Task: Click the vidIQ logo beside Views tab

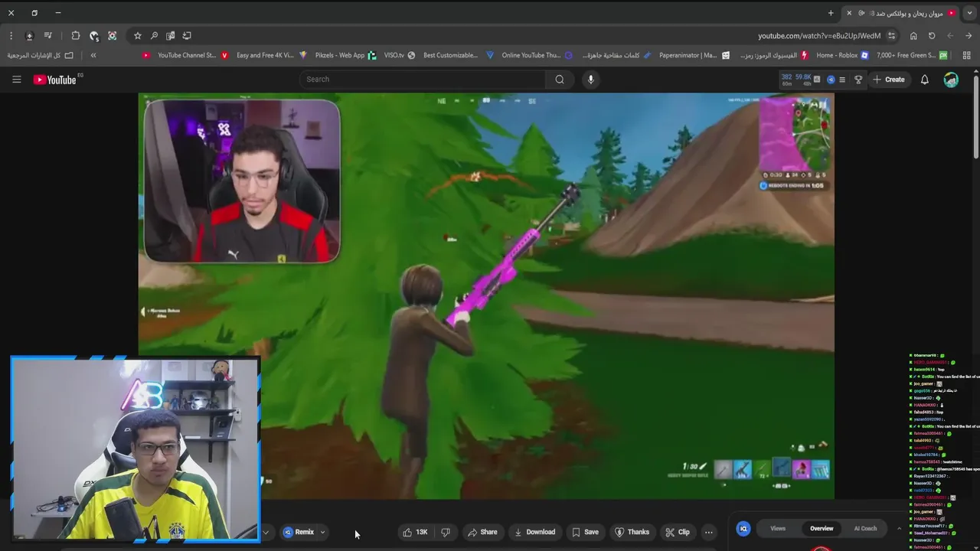Action: coord(743,529)
